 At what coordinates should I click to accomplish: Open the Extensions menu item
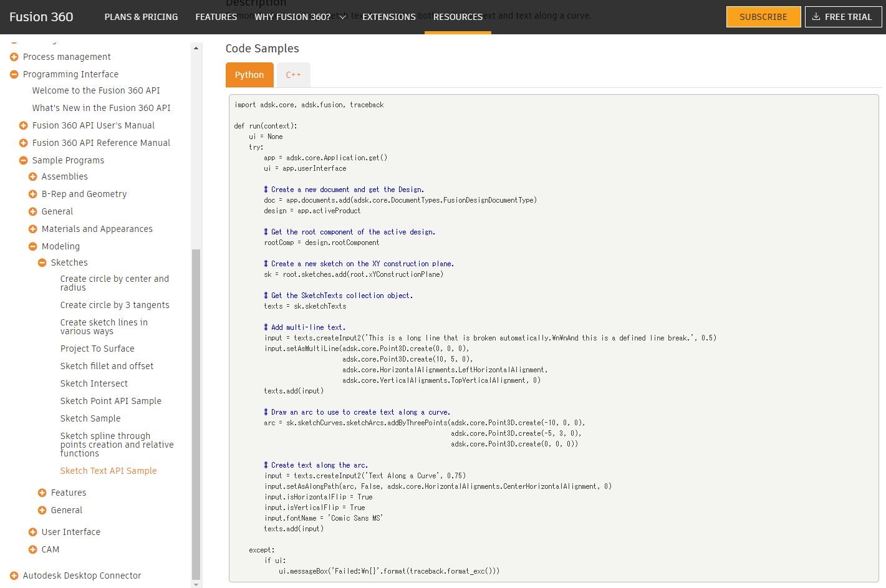[389, 17]
